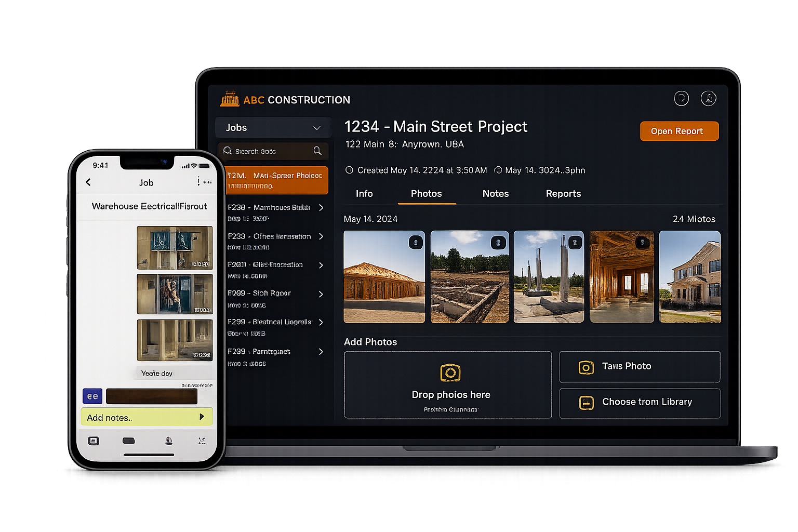Open the excavation site photo thumbnail

[470, 277]
